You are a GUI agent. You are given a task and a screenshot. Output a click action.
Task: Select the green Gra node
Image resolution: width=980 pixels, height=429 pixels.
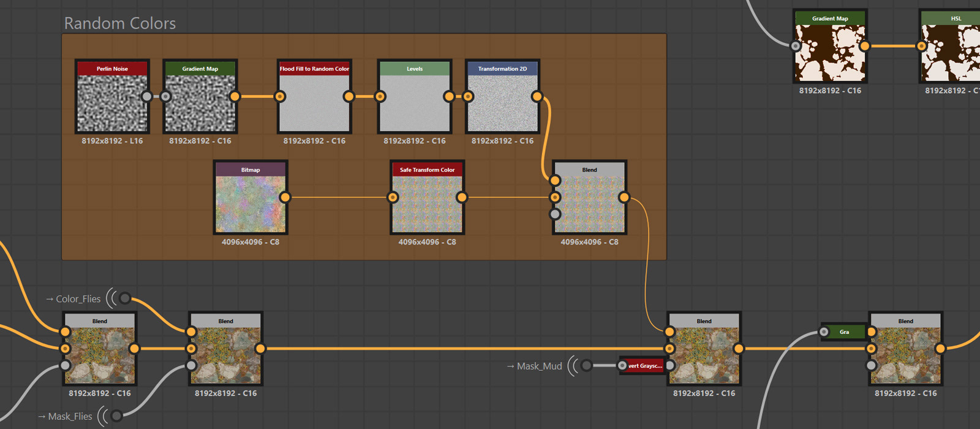coord(844,332)
